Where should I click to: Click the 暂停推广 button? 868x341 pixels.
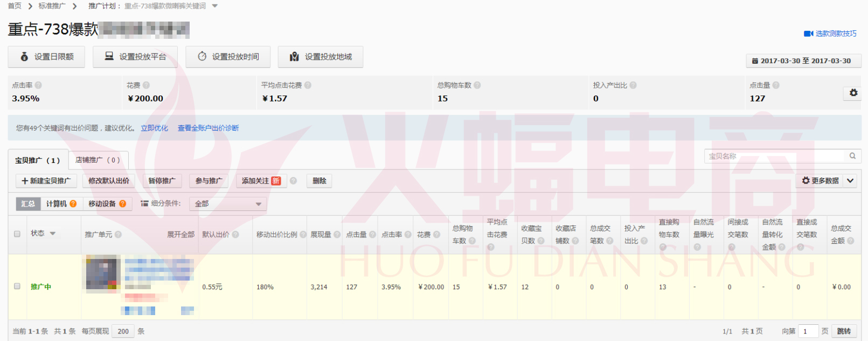[x=162, y=181]
